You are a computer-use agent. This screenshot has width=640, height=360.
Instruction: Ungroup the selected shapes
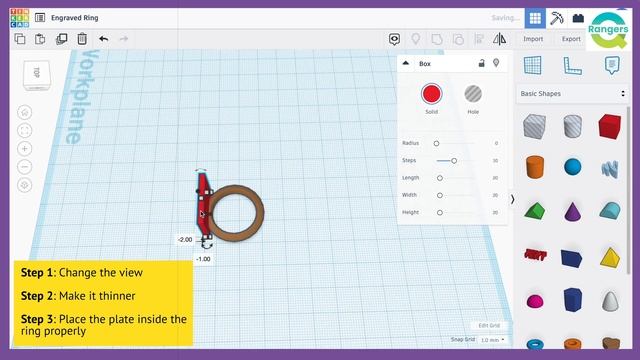[458, 39]
